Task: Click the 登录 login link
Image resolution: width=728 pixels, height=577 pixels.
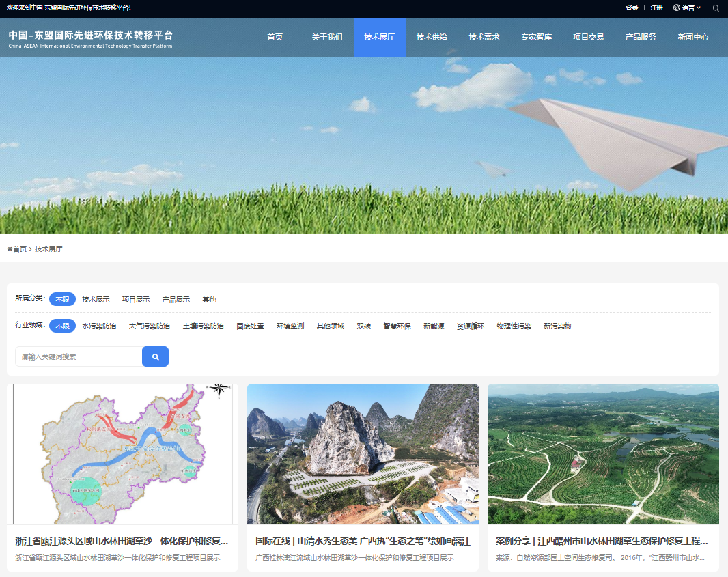Action: point(632,8)
